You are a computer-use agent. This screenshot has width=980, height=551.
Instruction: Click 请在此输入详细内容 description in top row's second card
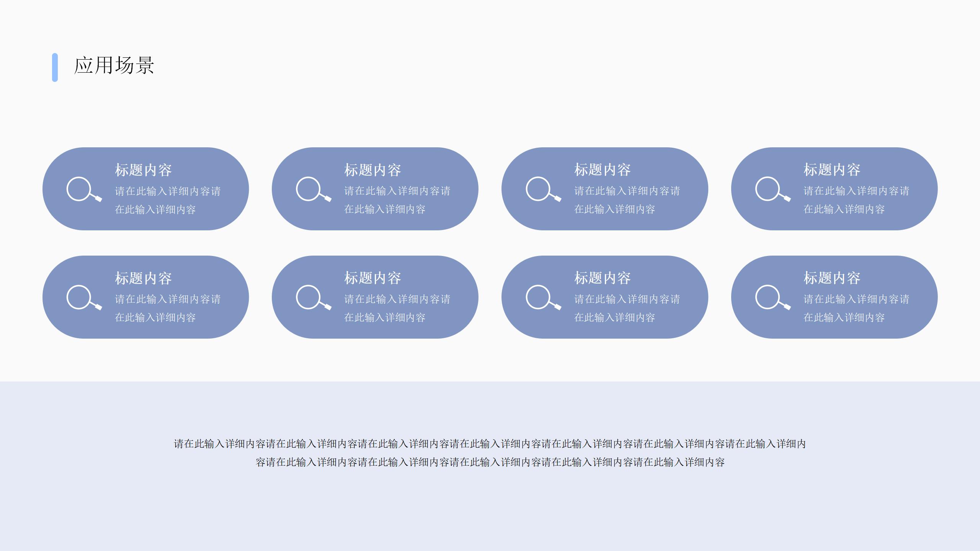click(397, 200)
